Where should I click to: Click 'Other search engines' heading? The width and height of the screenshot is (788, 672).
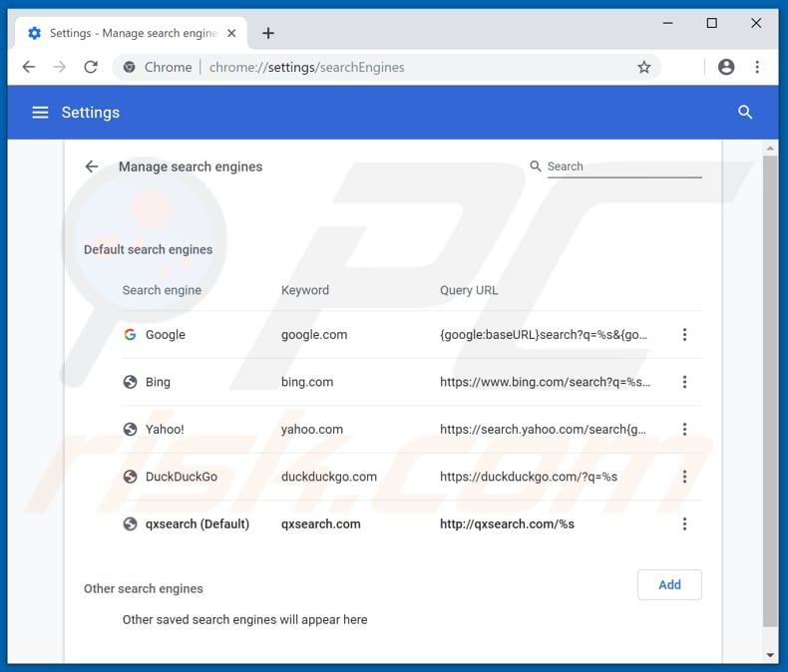pyautogui.click(x=144, y=588)
